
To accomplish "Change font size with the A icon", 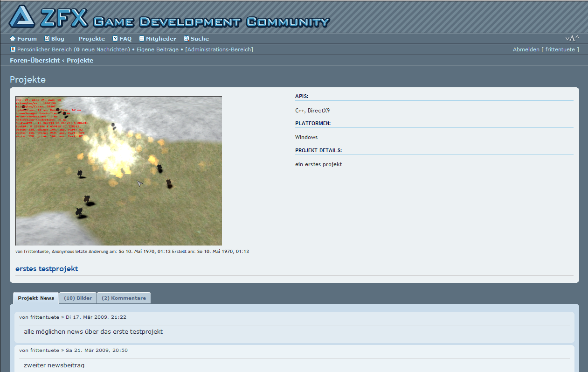I will [572, 38].
